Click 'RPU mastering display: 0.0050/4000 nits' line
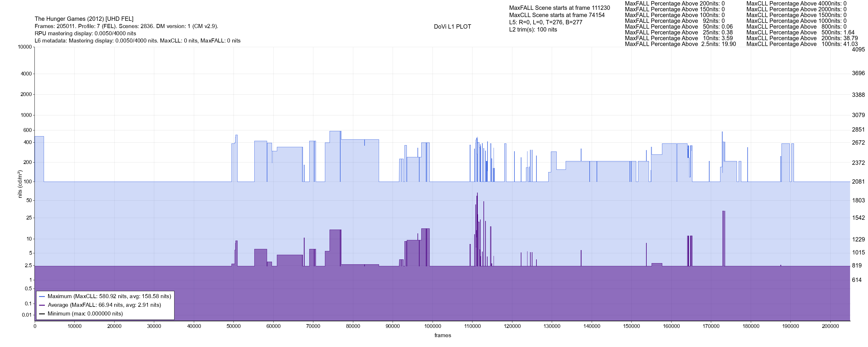 point(85,33)
